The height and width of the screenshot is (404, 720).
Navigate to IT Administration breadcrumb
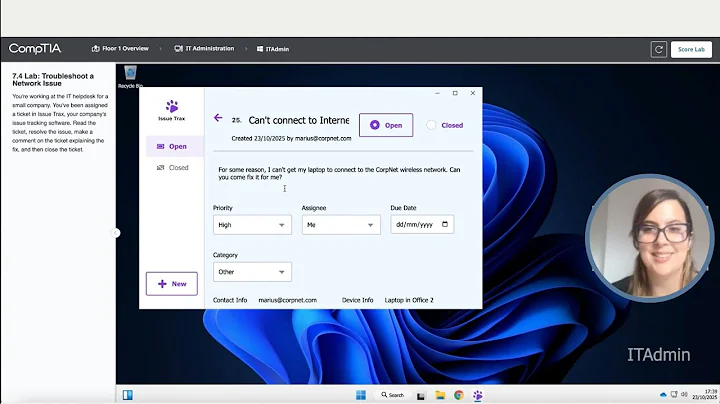pyautogui.click(x=204, y=49)
